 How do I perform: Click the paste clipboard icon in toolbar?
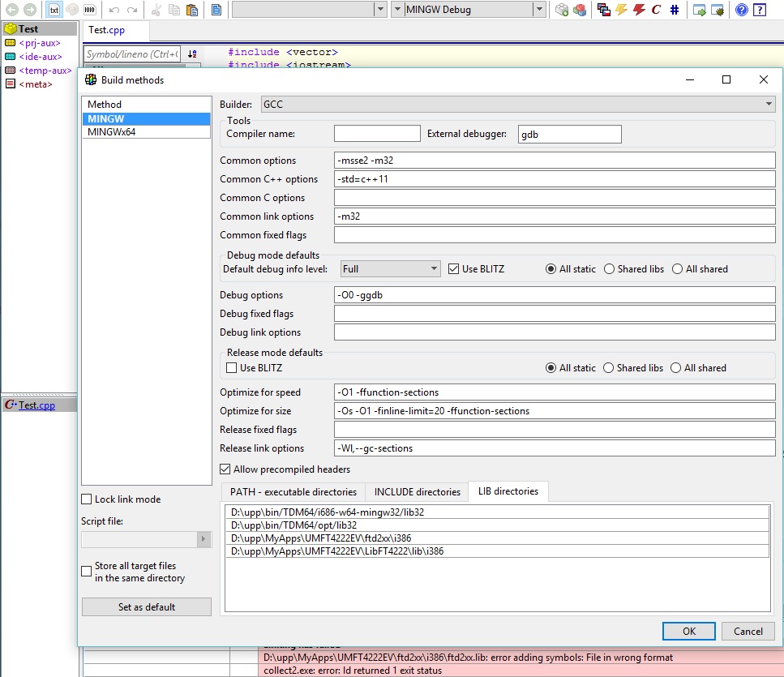pyautogui.click(x=191, y=10)
